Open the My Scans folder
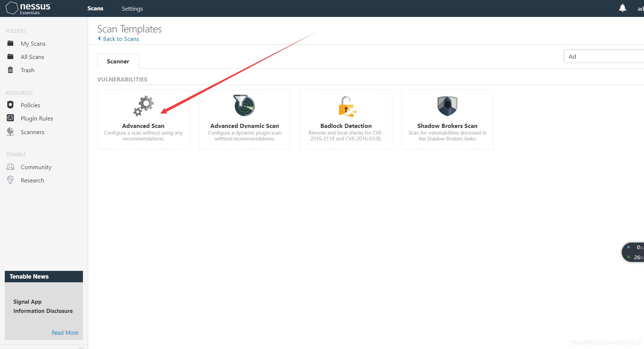Screen dimensions: 644x349 (x=33, y=43)
